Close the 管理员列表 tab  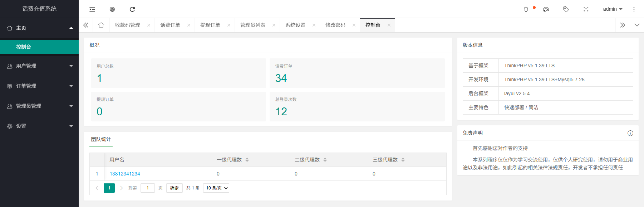pyautogui.click(x=274, y=25)
